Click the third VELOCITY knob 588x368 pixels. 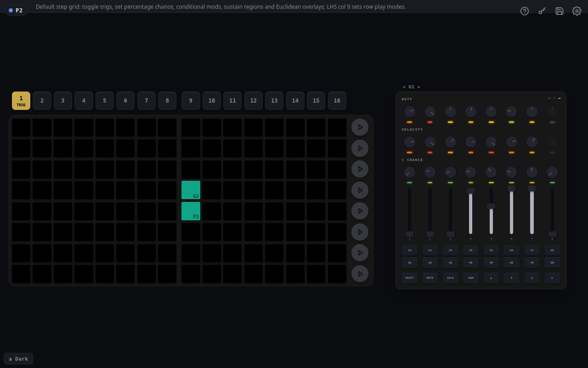click(x=450, y=142)
